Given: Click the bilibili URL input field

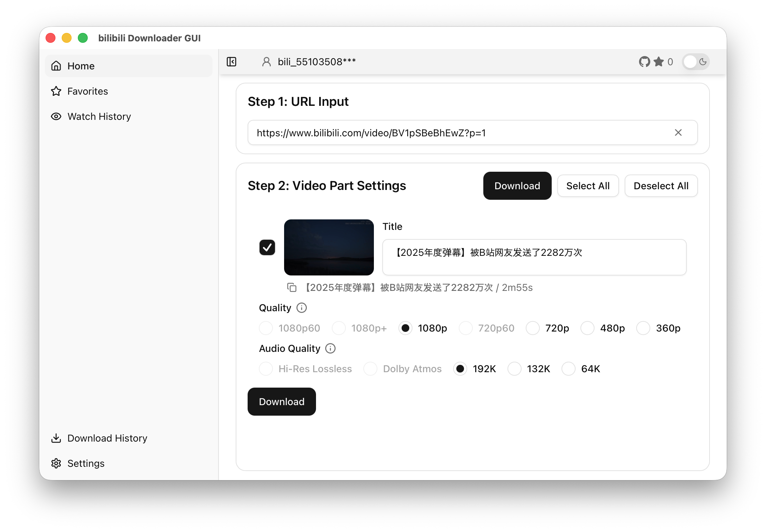Looking at the screenshot, I should [x=472, y=132].
